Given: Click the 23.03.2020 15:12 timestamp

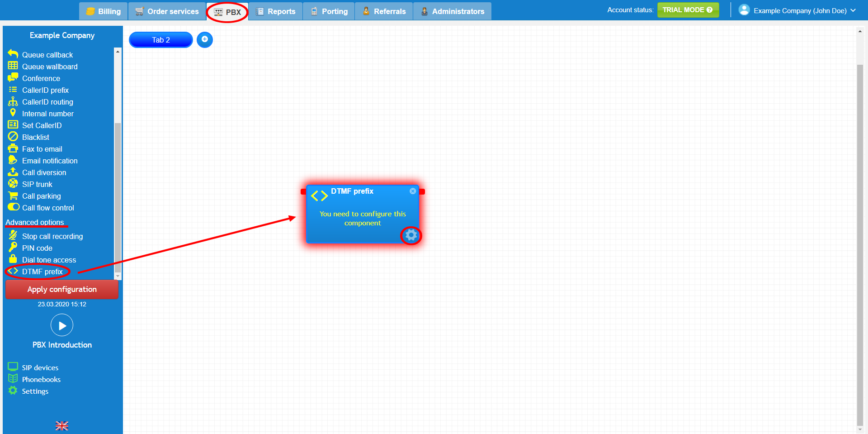Looking at the screenshot, I should coord(62,304).
